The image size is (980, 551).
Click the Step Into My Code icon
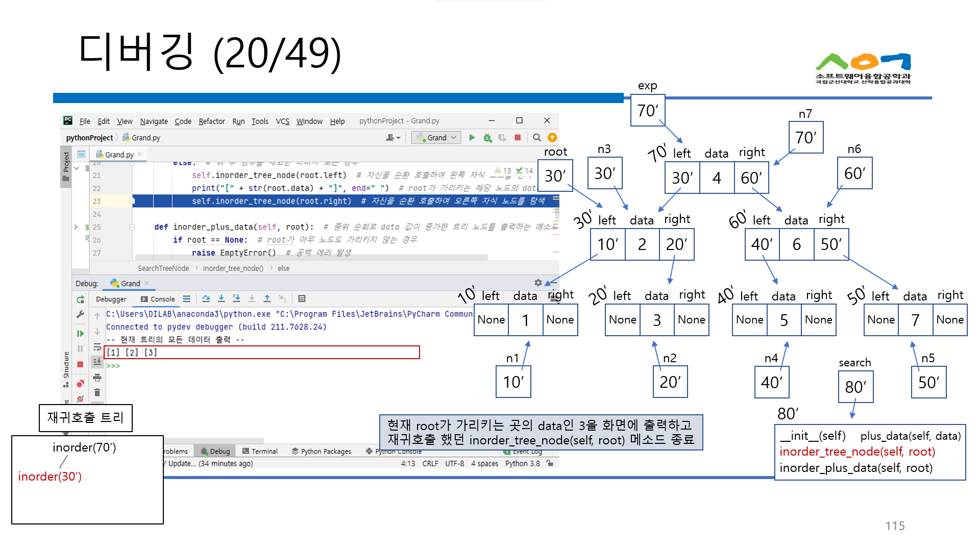[236, 298]
